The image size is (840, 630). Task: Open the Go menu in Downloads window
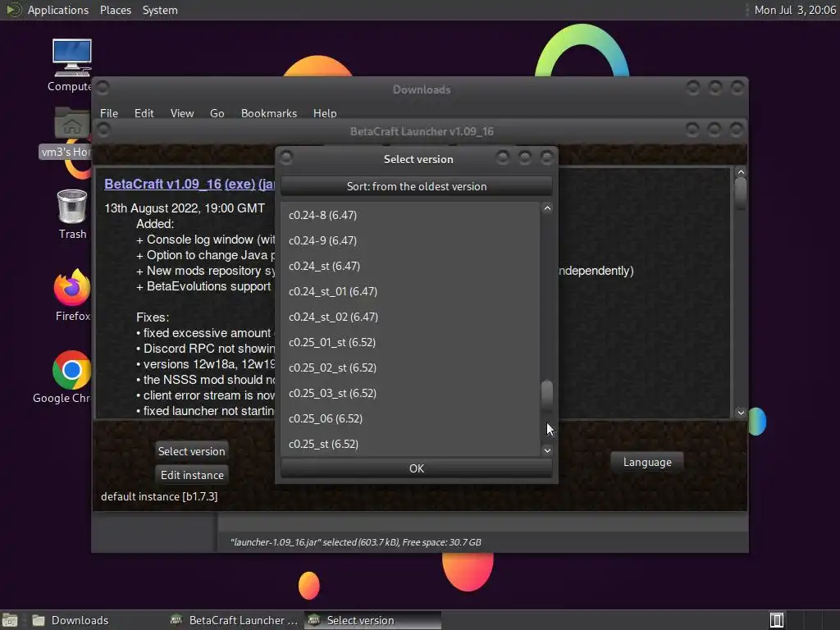coord(217,113)
